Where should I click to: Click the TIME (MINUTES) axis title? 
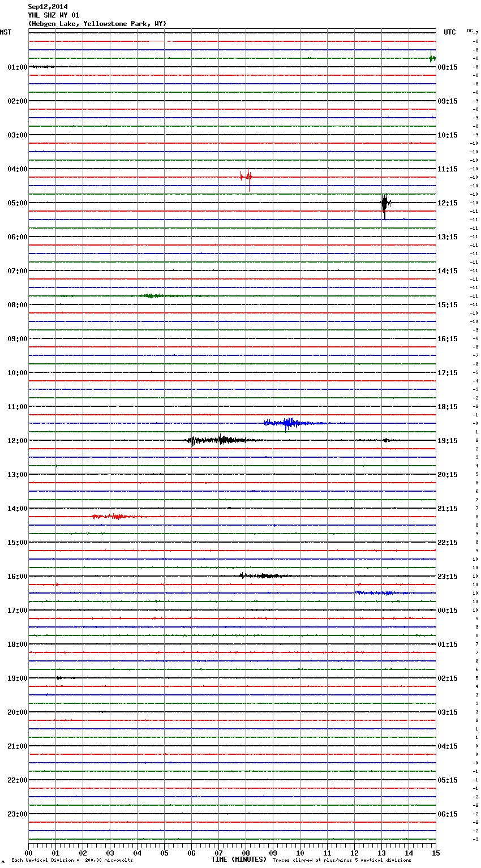click(239, 860)
